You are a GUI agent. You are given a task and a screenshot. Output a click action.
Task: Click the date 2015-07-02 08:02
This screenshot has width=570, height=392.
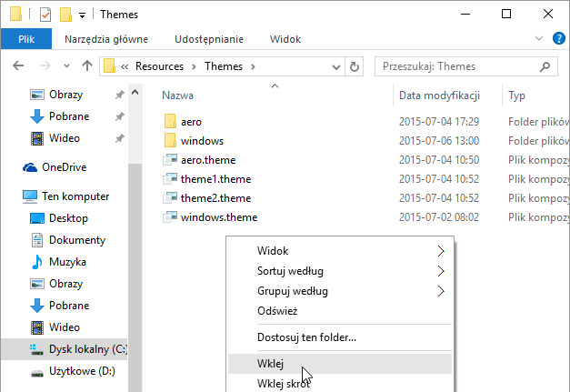point(439,217)
